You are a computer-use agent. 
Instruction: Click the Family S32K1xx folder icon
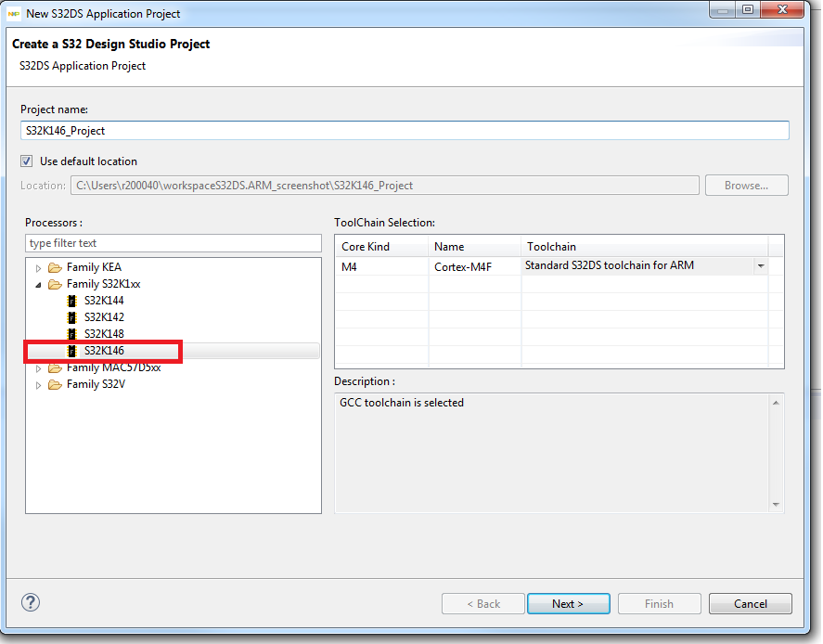pyautogui.click(x=55, y=285)
